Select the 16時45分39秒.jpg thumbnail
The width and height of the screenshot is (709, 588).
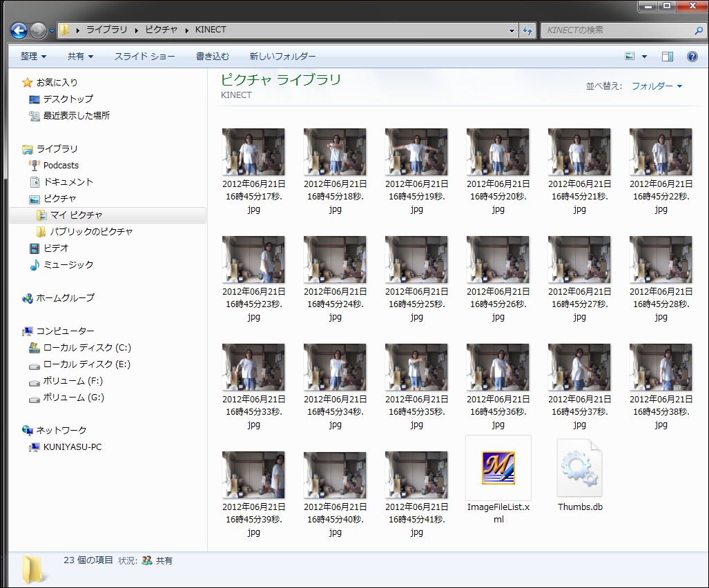(x=253, y=475)
